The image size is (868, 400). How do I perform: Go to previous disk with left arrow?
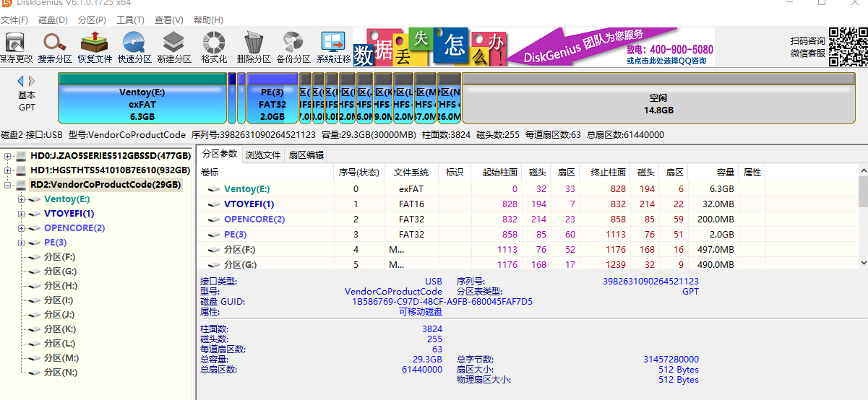[x=21, y=81]
